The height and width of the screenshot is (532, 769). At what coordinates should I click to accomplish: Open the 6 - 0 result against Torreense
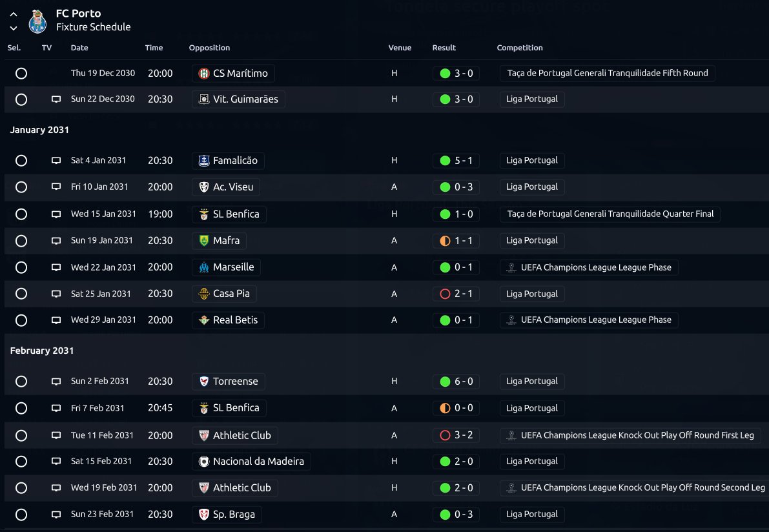(456, 382)
